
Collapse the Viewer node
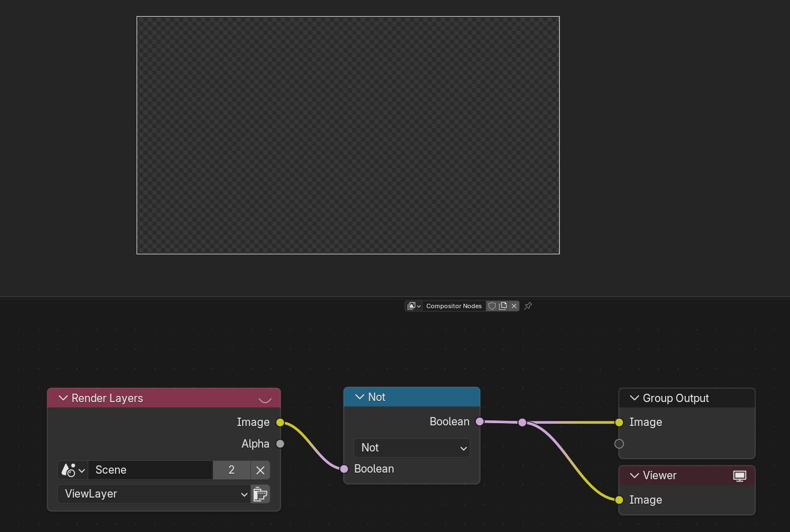(x=634, y=475)
